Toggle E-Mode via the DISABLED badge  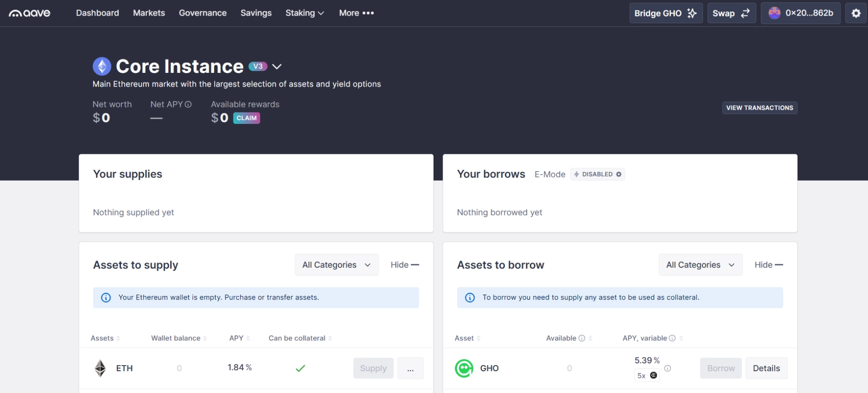coord(597,175)
